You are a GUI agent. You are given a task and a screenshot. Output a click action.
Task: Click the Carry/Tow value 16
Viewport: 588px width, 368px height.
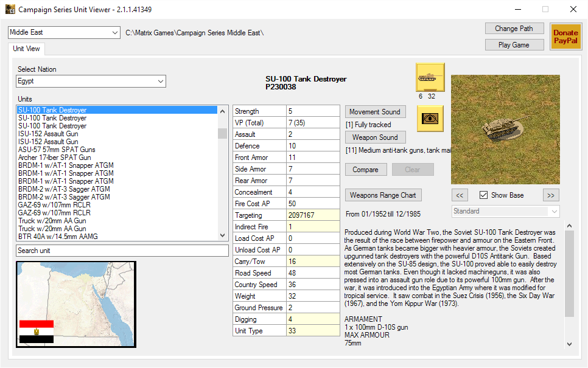tap(313, 262)
